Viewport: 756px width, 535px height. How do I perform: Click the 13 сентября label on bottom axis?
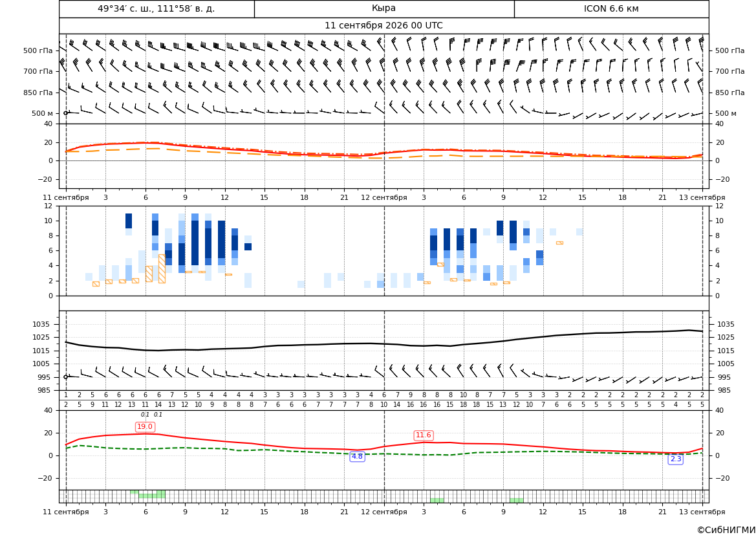pyautogui.click(x=702, y=512)
